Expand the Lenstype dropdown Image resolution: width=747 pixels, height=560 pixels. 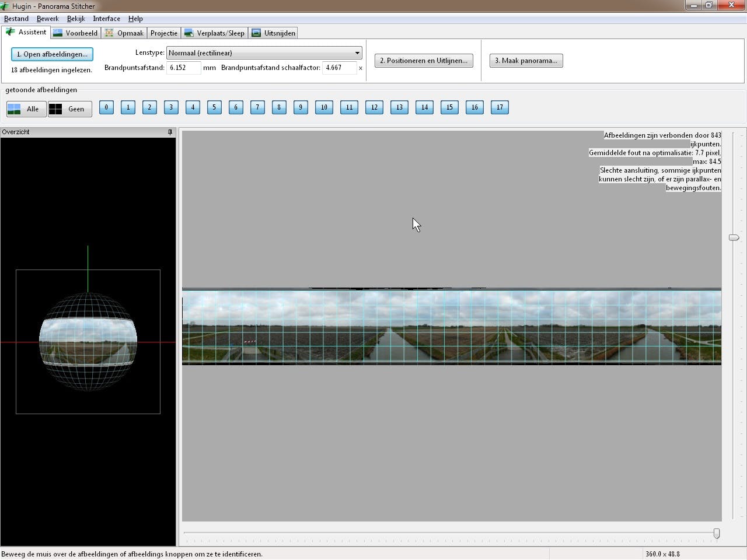click(264, 53)
